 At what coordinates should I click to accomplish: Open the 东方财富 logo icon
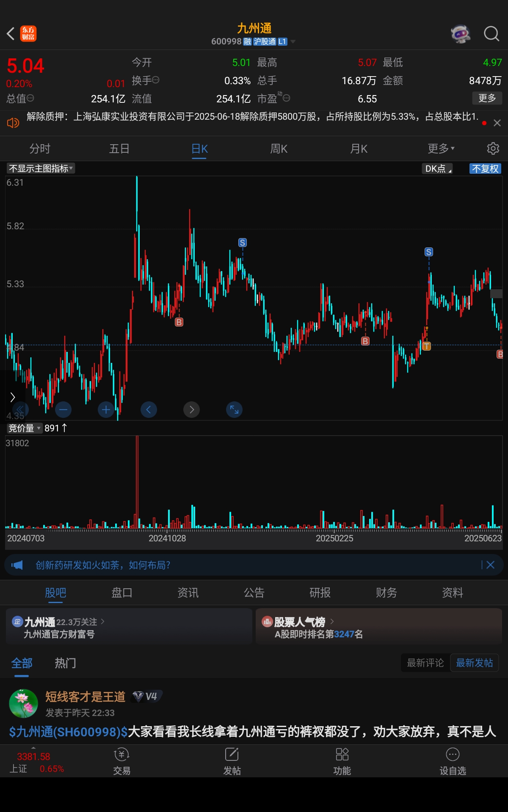click(x=28, y=33)
